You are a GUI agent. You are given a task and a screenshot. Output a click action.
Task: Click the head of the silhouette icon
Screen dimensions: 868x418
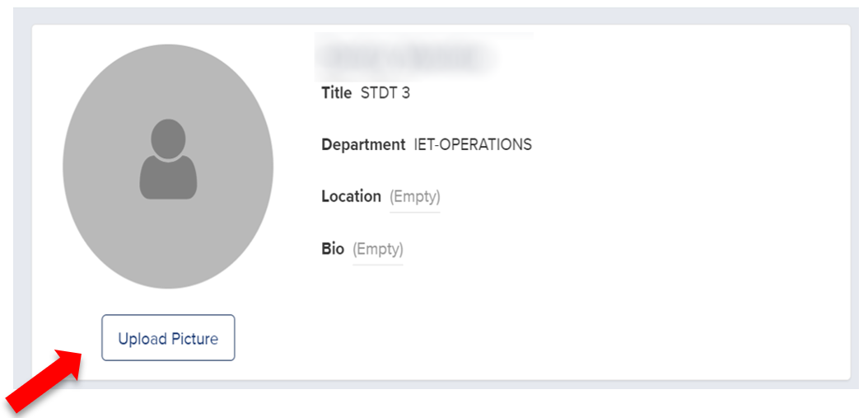[x=168, y=138]
